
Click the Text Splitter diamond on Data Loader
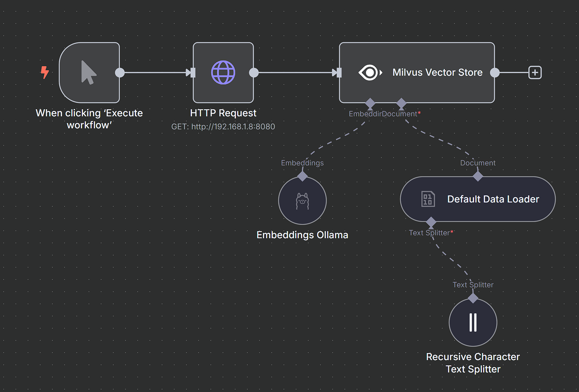(431, 222)
